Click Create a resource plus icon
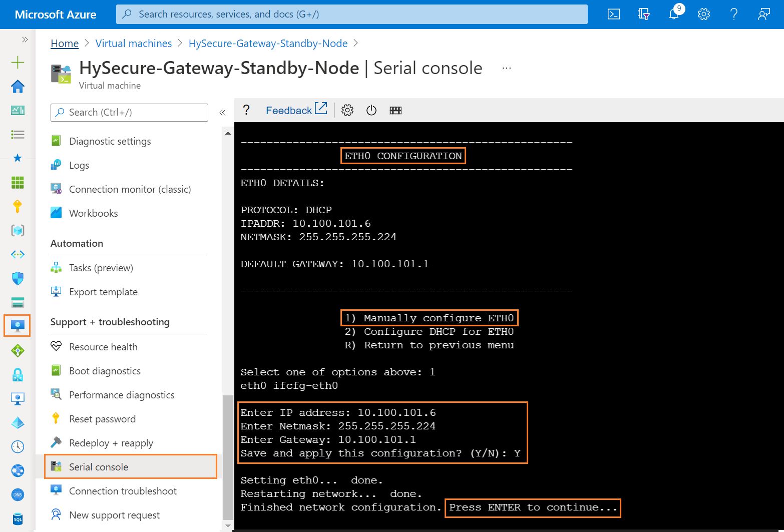784x532 pixels. 18,62
